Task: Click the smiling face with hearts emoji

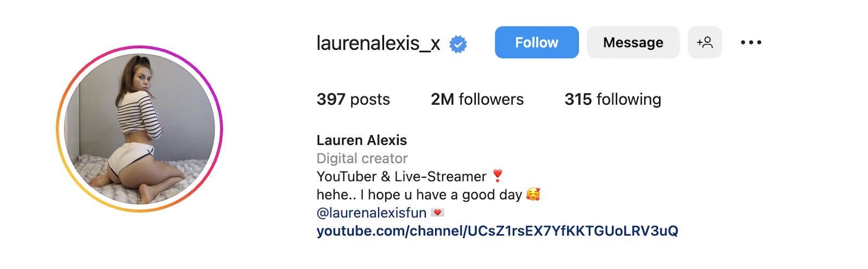Action: [x=533, y=194]
